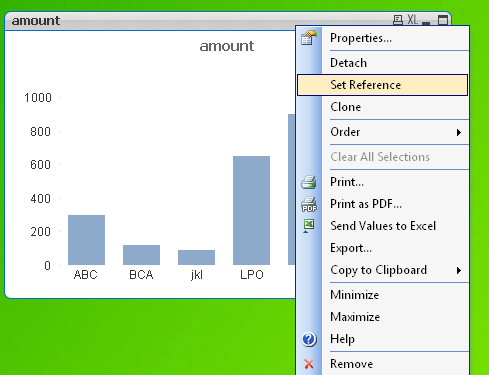Click the amount chart title text
The height and width of the screenshot is (375, 489).
coord(227,46)
